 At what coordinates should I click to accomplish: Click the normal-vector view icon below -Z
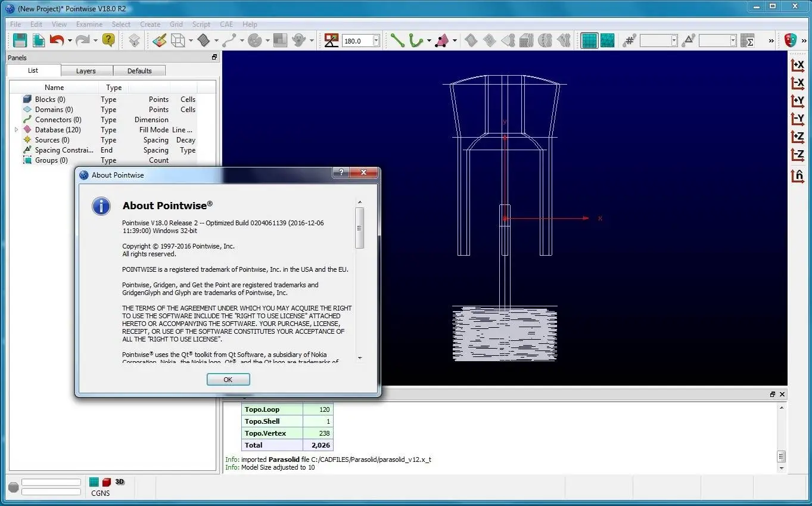(798, 176)
